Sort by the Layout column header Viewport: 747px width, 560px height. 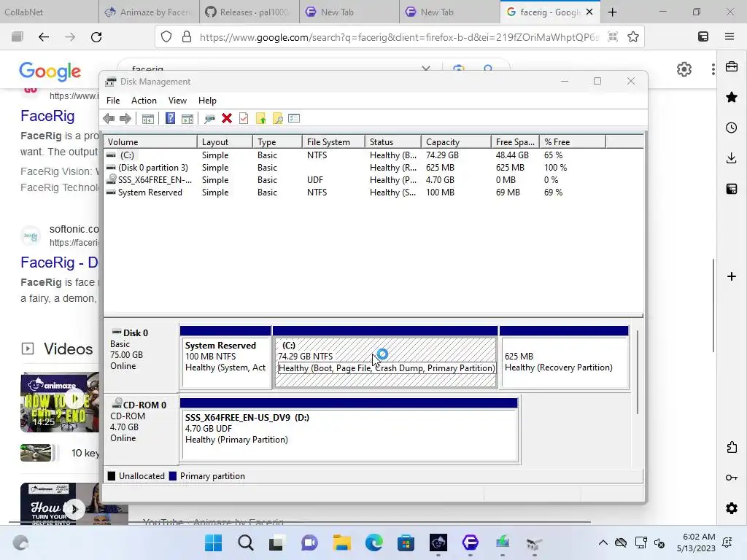(x=225, y=142)
